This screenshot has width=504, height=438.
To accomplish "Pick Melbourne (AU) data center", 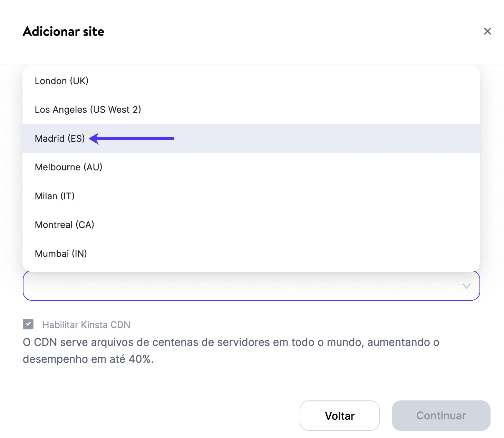I will click(69, 167).
